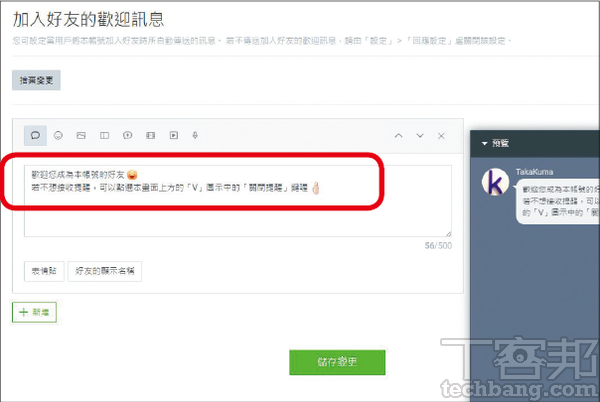Insert emoji with 表情貼 button

pos(44,271)
